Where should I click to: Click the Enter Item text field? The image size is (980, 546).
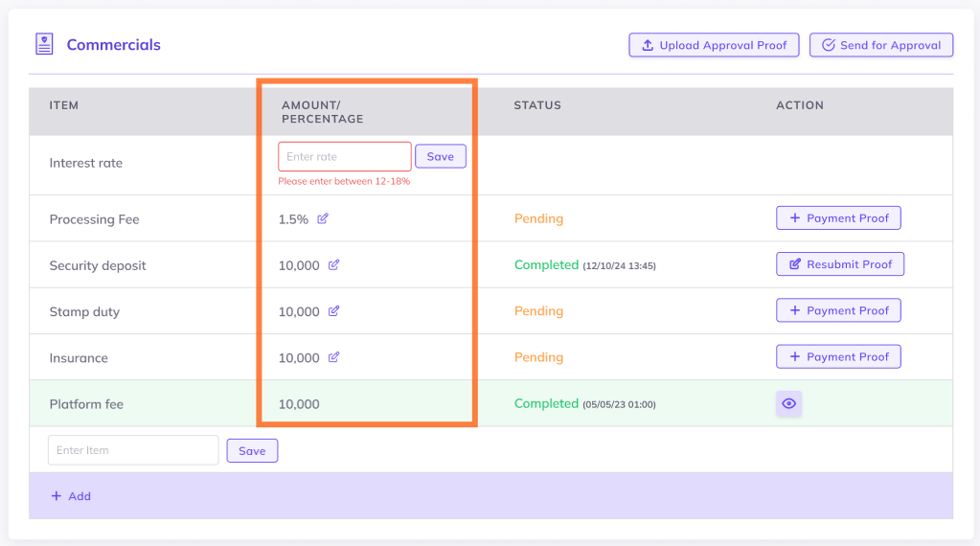(133, 450)
